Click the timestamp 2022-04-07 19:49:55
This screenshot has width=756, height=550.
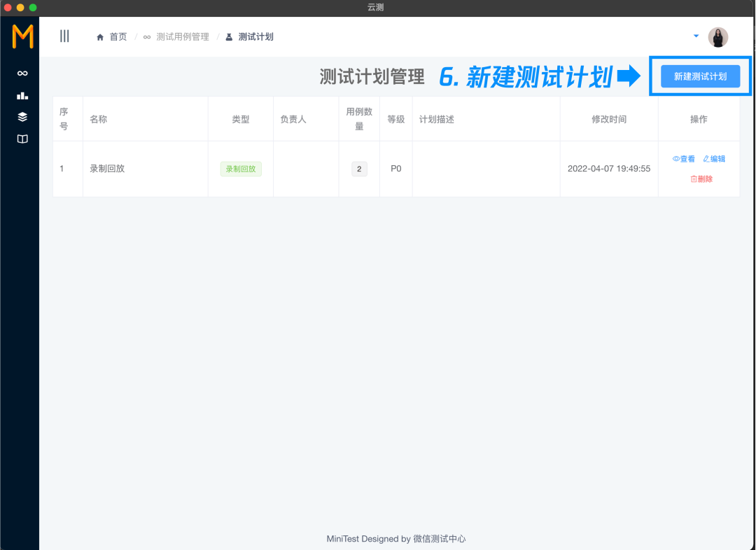click(609, 169)
